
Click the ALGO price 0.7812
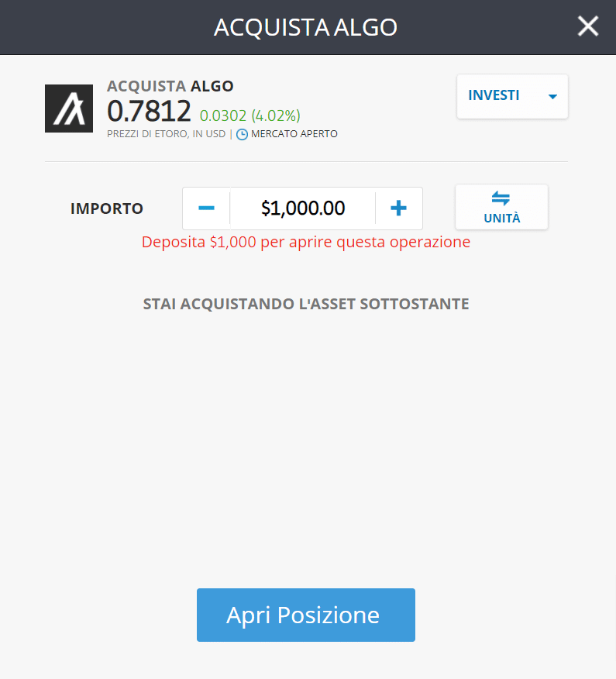click(x=149, y=111)
